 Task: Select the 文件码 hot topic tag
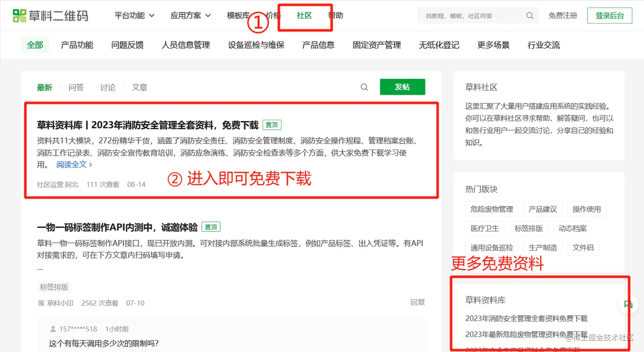click(583, 248)
